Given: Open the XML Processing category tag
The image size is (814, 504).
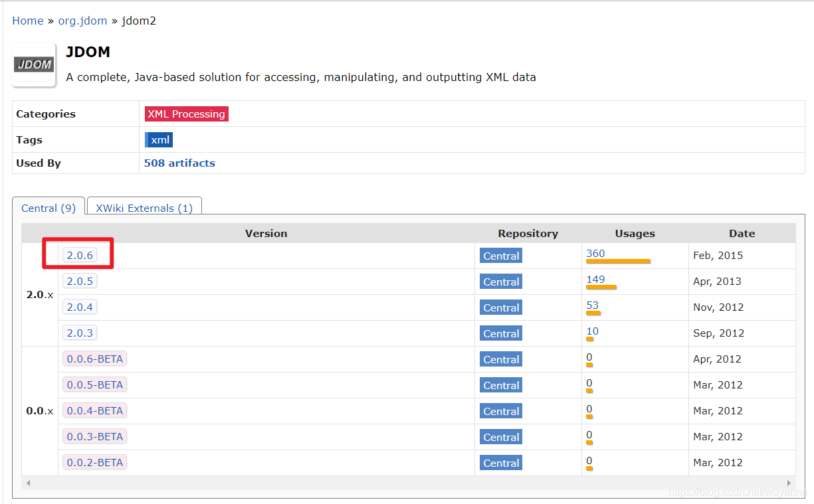Looking at the screenshot, I should (x=187, y=114).
